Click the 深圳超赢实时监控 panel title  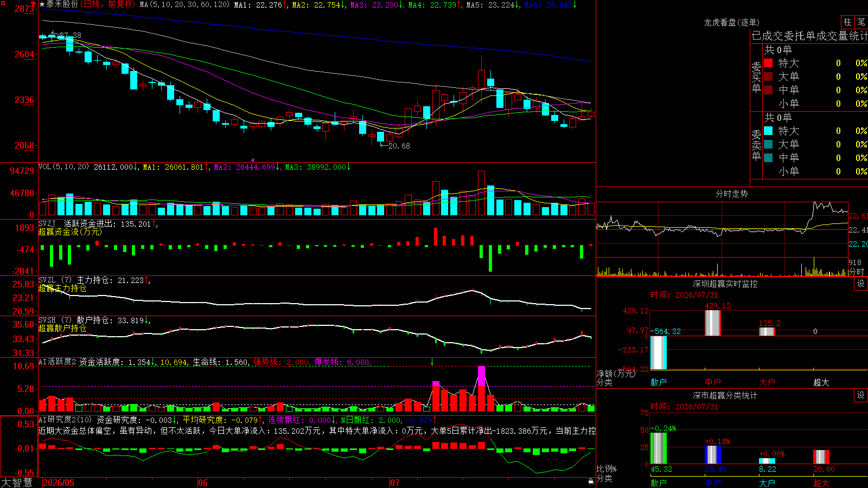point(725,284)
